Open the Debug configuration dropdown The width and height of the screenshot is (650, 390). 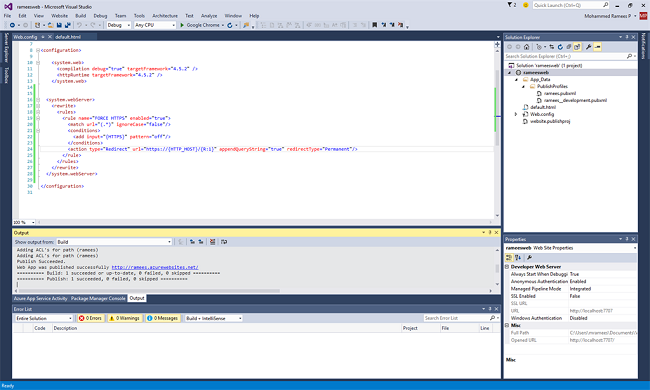coord(119,25)
